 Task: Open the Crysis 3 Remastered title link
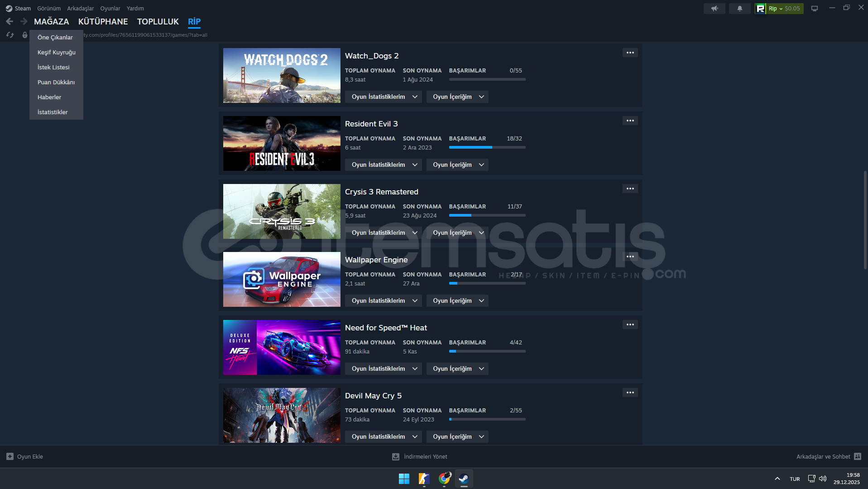[x=382, y=192]
